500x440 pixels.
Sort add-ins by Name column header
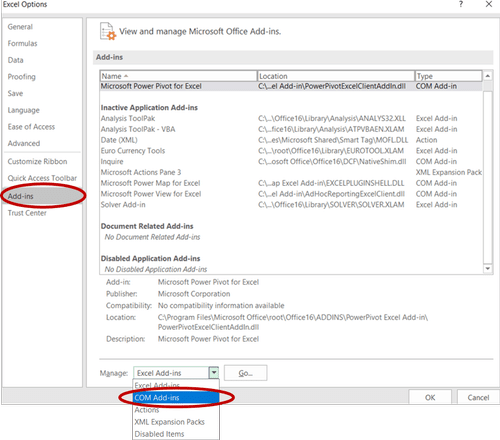[178, 76]
